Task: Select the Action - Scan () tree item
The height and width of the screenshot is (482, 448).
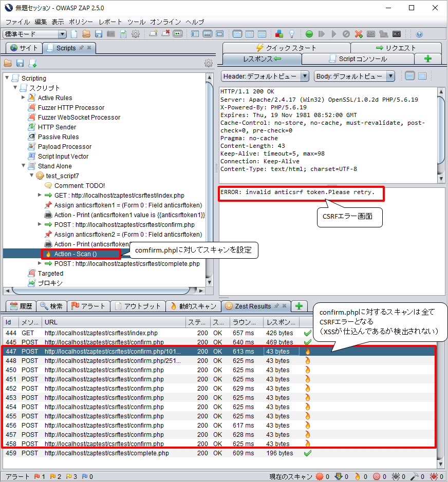Action: tap(76, 254)
